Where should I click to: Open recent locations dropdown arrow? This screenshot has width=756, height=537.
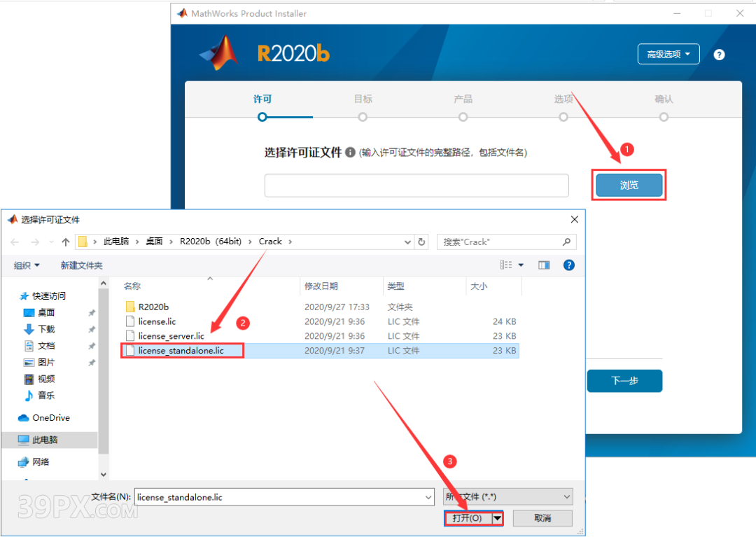click(x=51, y=242)
